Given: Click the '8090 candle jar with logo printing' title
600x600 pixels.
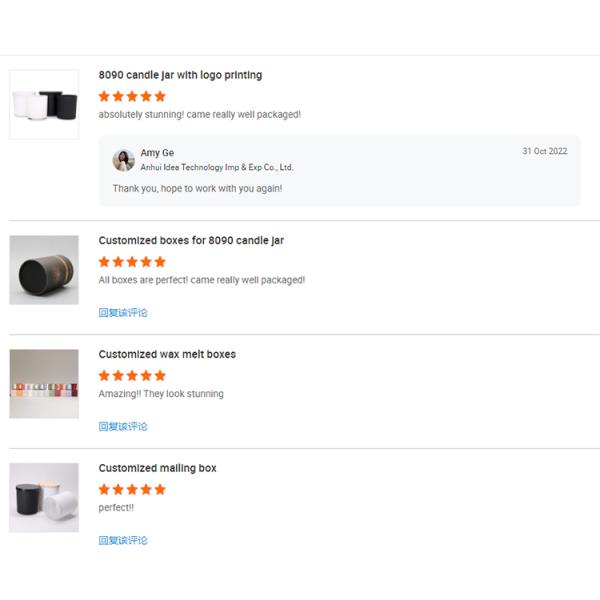Looking at the screenshot, I should click(x=180, y=75).
